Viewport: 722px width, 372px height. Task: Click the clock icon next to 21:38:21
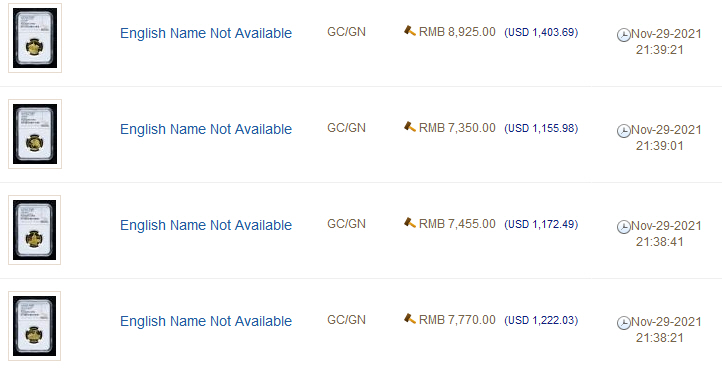coord(623,323)
